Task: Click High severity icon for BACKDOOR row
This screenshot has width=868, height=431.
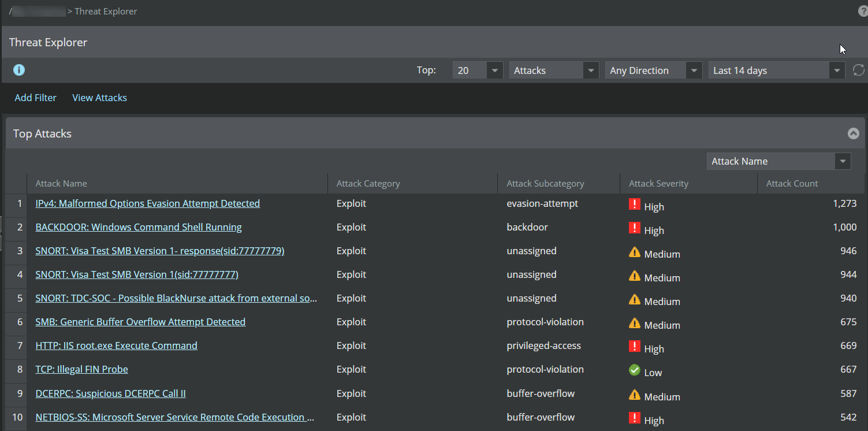Action: coord(635,228)
